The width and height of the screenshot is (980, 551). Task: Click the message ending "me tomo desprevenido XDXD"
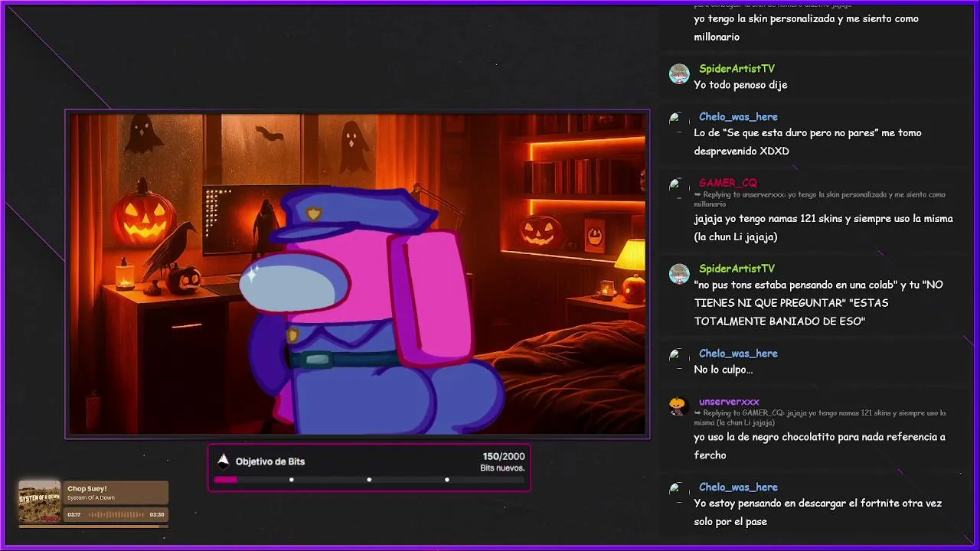pos(808,142)
